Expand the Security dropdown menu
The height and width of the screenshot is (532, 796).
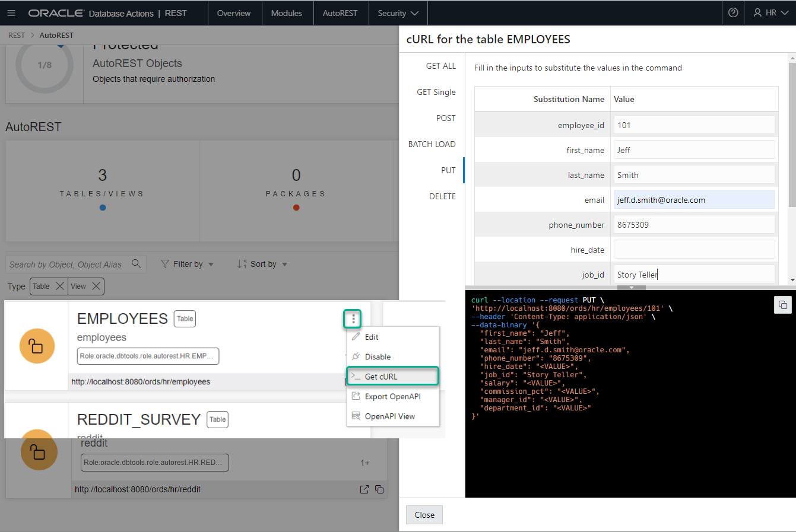click(x=398, y=13)
